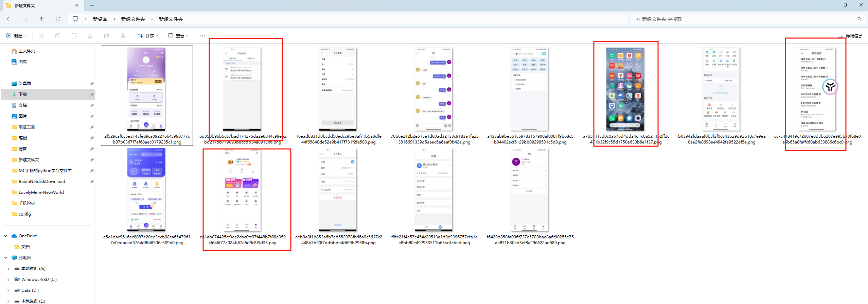Viewport: 868px width, 304px height.
Task: Navigate to 新桌面 in breadcrumb path
Action: (100, 19)
